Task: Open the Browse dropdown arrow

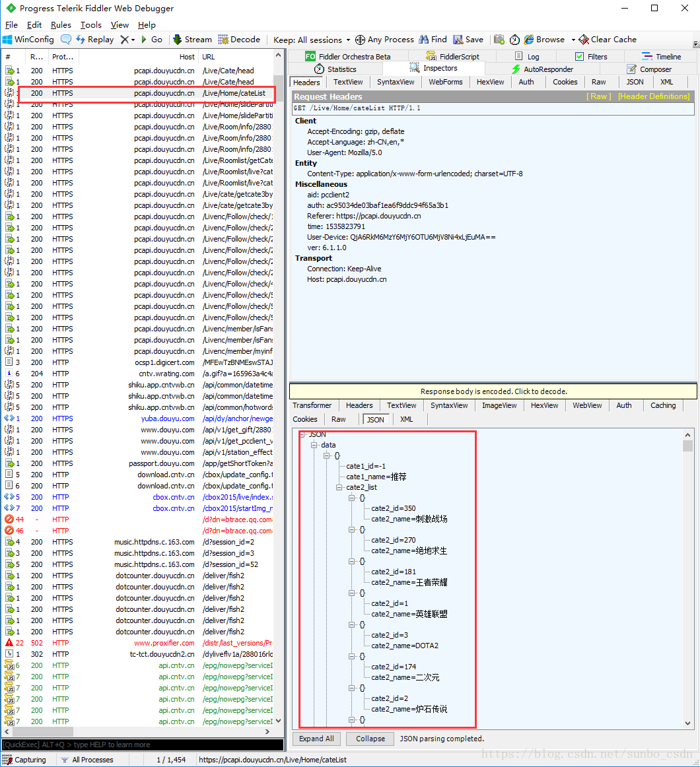Action: [x=573, y=40]
